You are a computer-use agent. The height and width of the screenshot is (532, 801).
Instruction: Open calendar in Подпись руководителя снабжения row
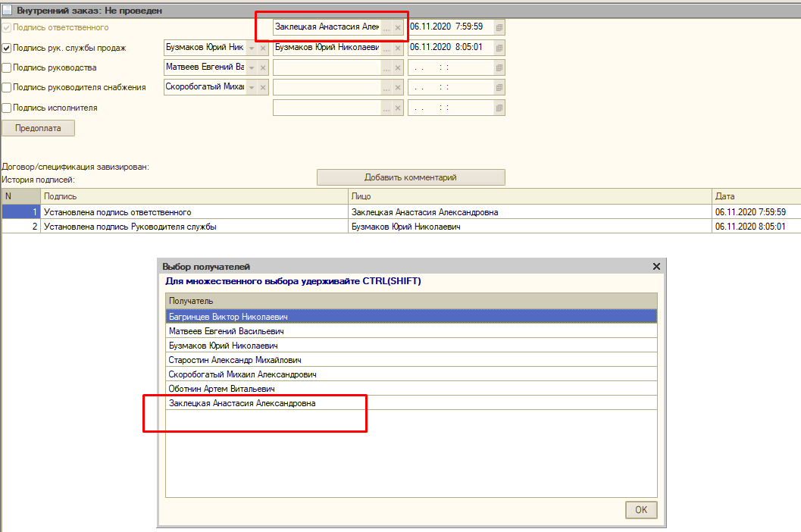point(499,88)
